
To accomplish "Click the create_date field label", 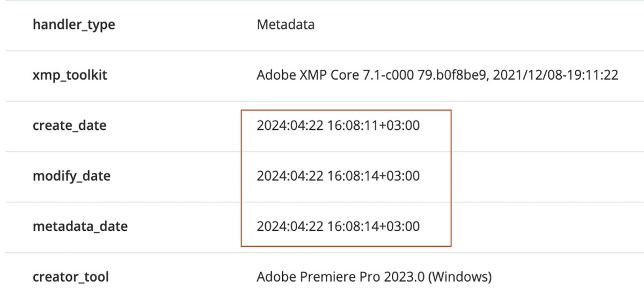I will [69, 126].
